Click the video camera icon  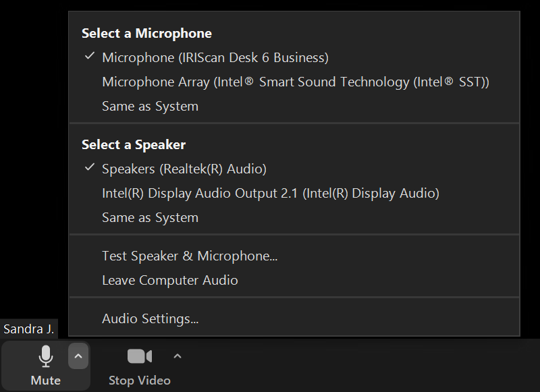click(140, 356)
